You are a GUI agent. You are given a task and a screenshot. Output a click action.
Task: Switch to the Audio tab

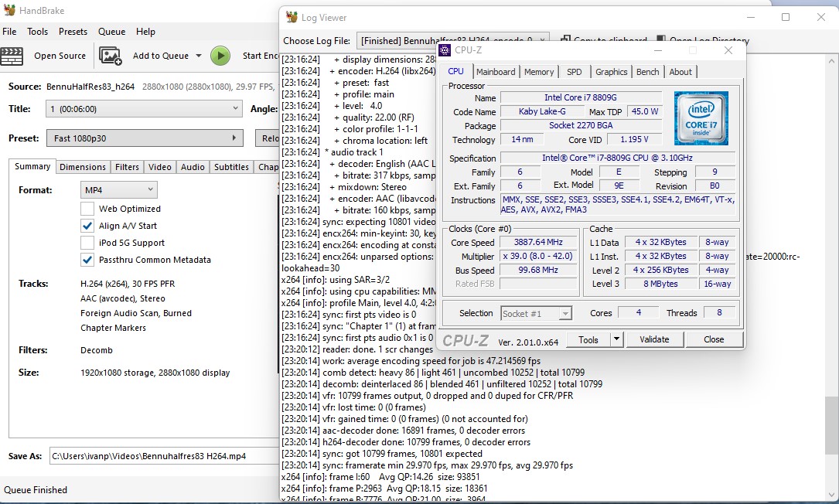click(193, 167)
